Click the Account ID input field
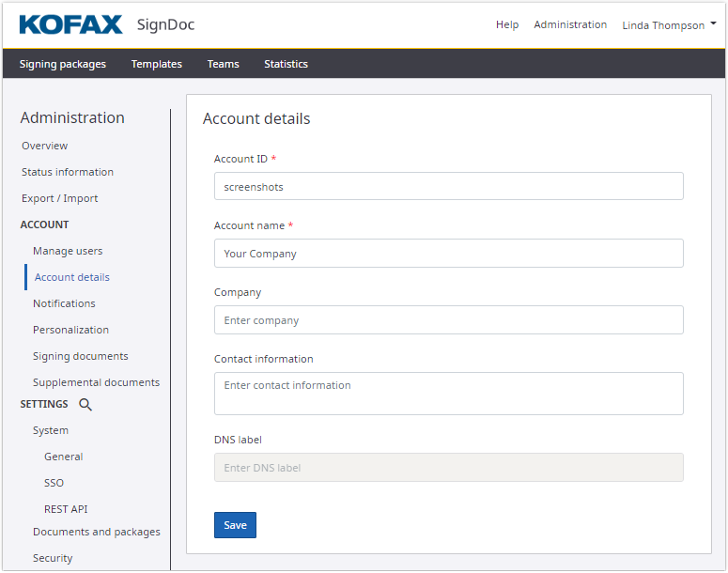This screenshot has width=728, height=573. [x=448, y=187]
